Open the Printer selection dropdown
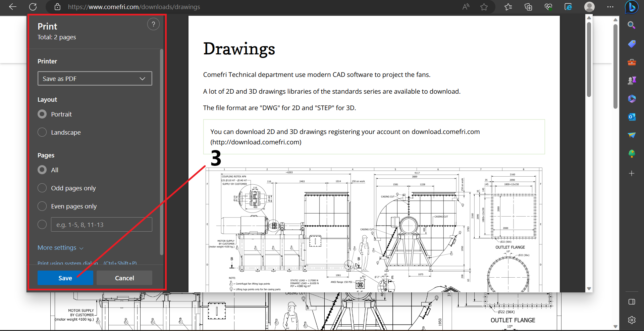The image size is (644, 331). (x=95, y=78)
